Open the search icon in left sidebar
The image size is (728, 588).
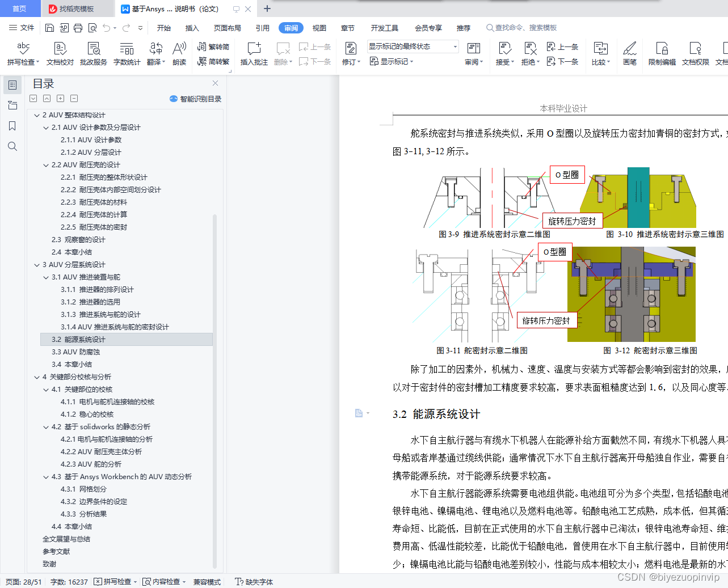click(x=12, y=146)
